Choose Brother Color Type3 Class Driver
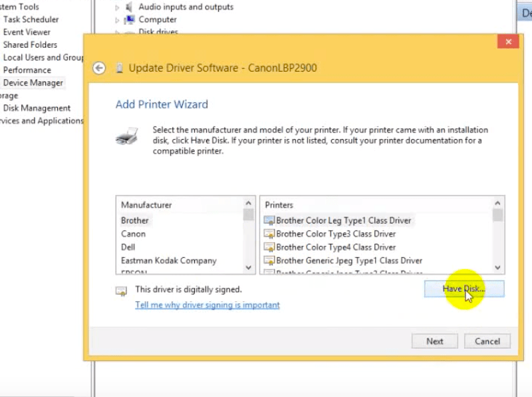 (x=336, y=234)
